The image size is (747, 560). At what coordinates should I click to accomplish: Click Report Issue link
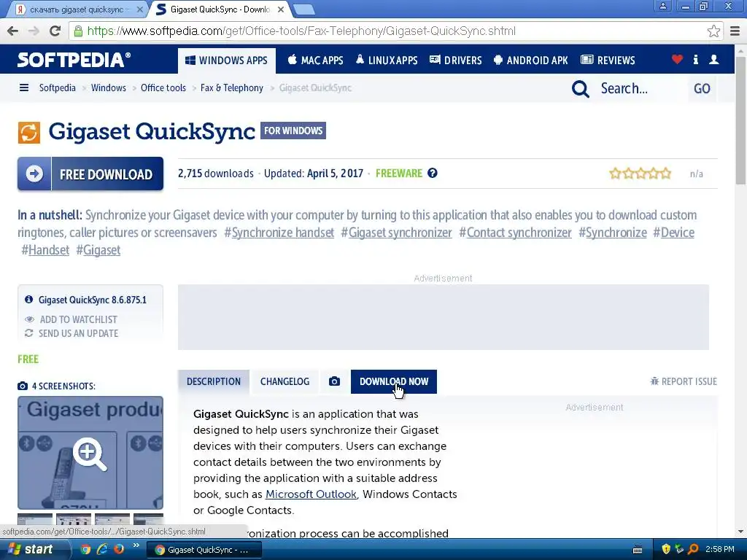684,381
